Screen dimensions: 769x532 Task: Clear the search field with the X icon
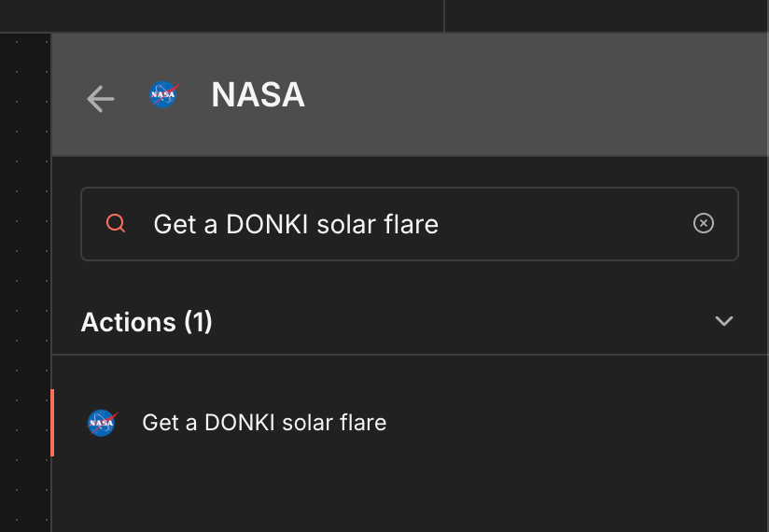coord(704,223)
